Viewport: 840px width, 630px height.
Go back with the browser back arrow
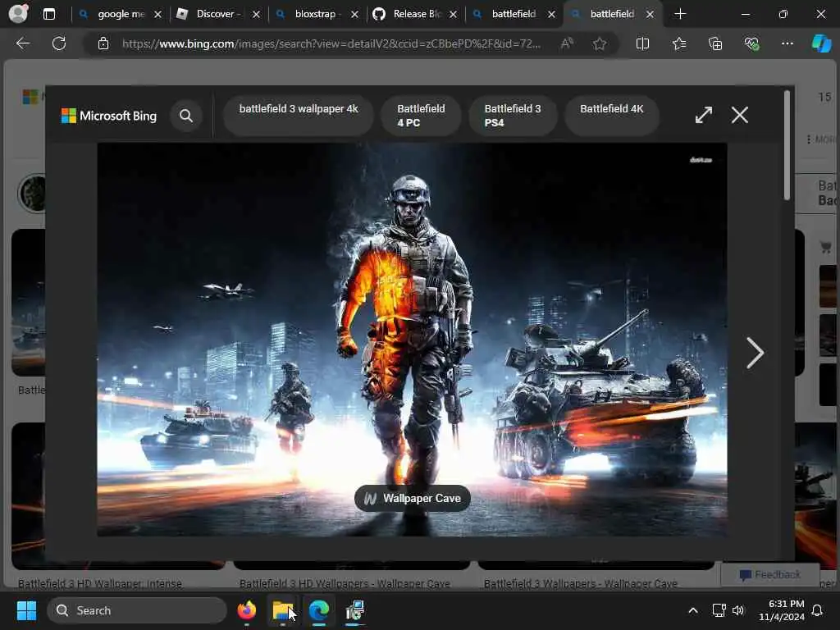pyautogui.click(x=23, y=43)
